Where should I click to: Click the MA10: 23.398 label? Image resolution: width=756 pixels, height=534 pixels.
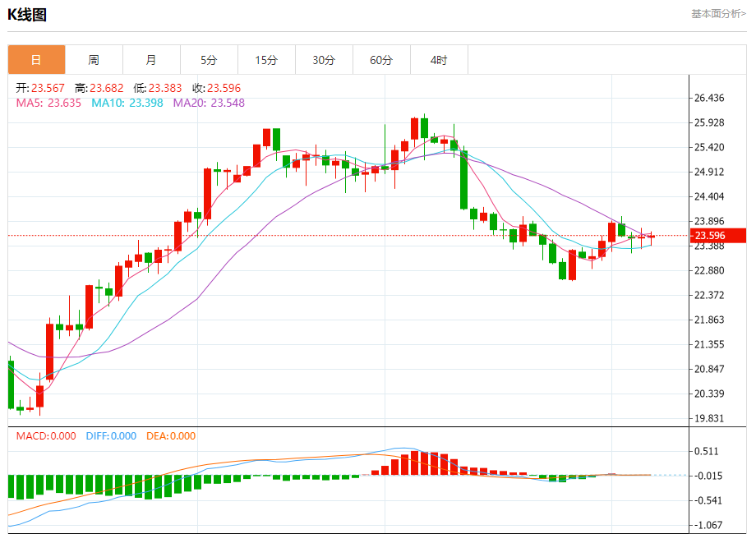pos(127,104)
